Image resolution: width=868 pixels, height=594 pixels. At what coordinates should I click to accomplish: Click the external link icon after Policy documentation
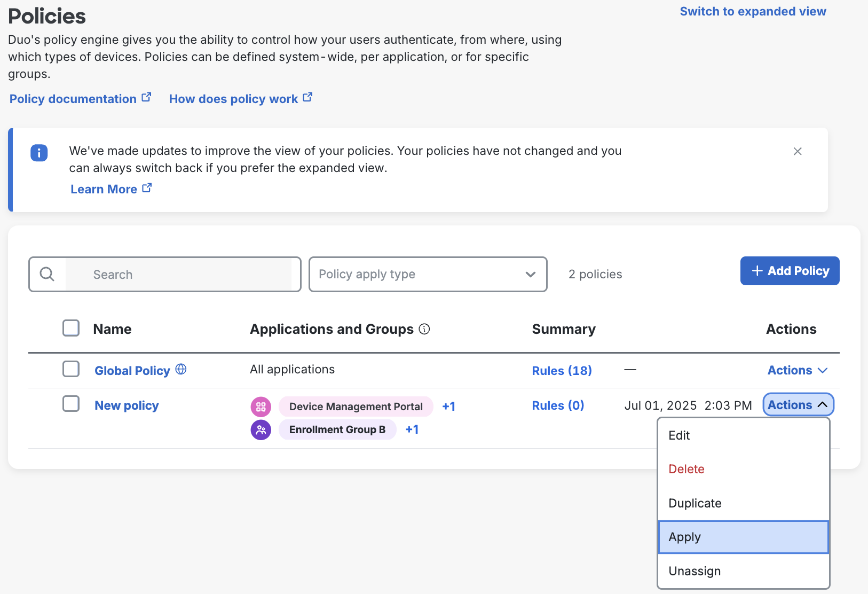[146, 97]
